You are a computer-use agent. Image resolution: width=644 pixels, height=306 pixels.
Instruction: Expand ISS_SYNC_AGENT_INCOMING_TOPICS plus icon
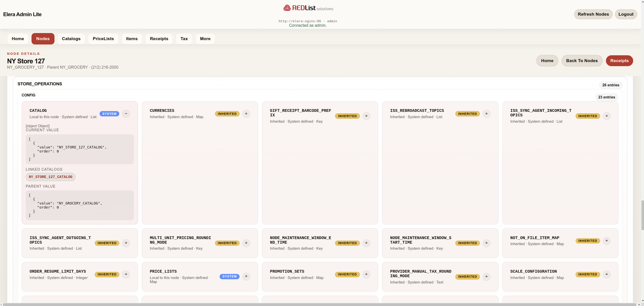606,116
